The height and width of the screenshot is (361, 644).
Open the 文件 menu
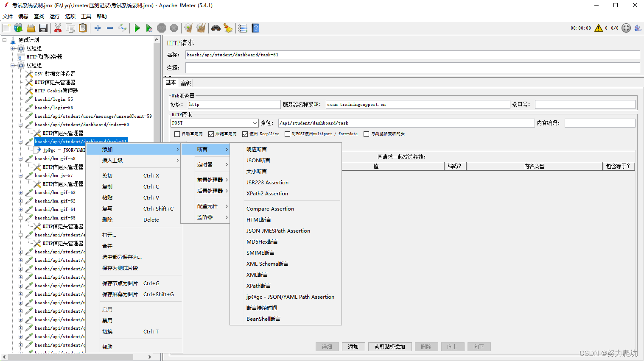[x=8, y=17]
